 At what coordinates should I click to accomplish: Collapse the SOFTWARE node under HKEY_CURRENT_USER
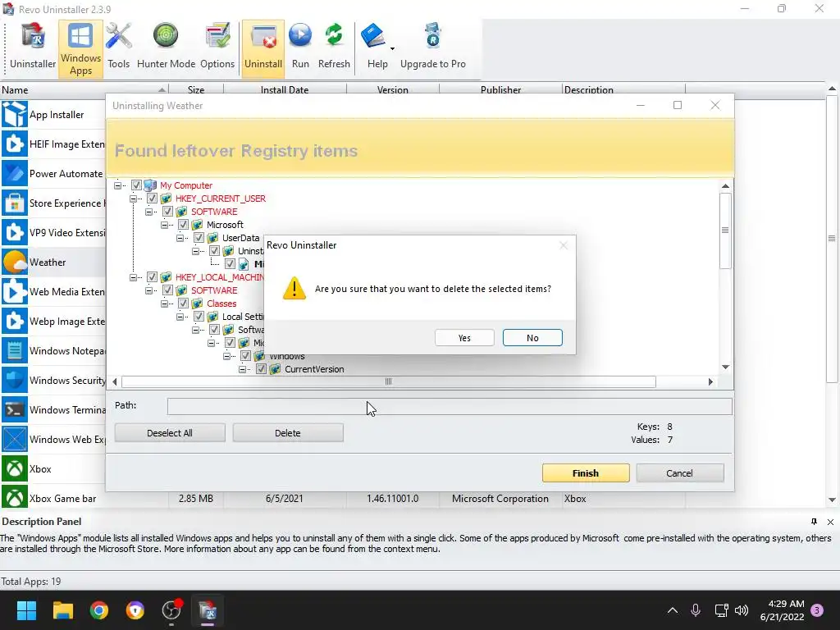148,212
